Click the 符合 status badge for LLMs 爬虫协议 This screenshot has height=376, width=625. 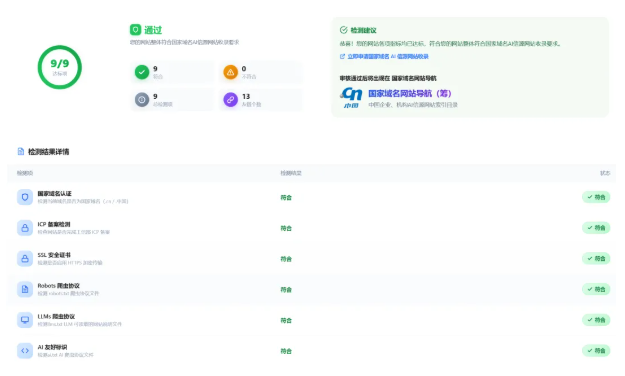tap(596, 320)
